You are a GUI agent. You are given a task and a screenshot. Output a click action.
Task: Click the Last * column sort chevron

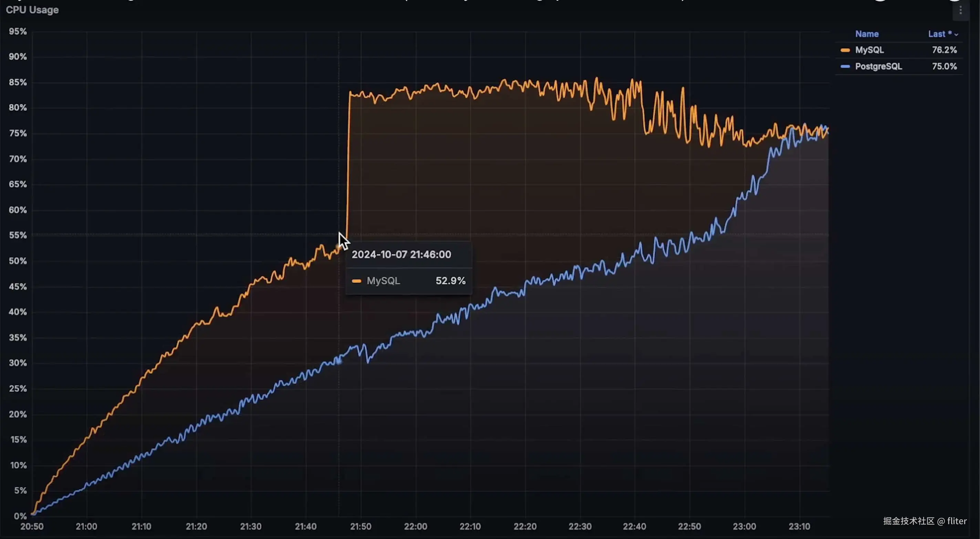pyautogui.click(x=956, y=35)
